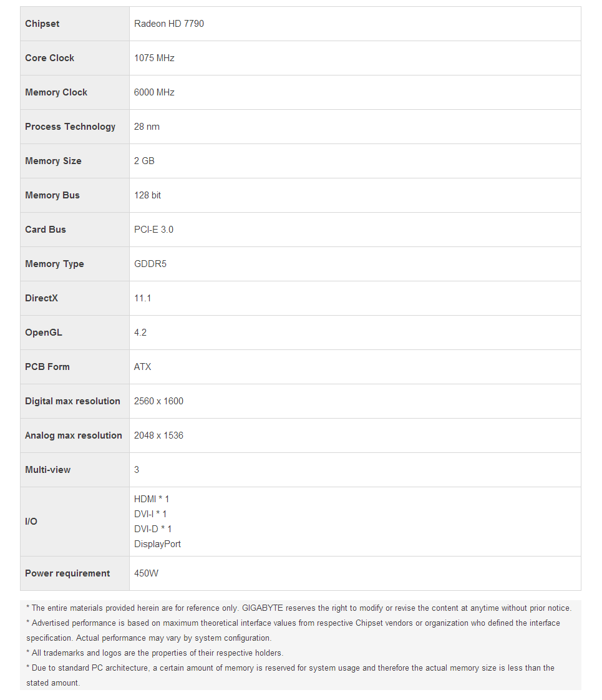Viewport: 602px width, 700px height.
Task: Select the Memory Clock label
Action: pos(56,92)
